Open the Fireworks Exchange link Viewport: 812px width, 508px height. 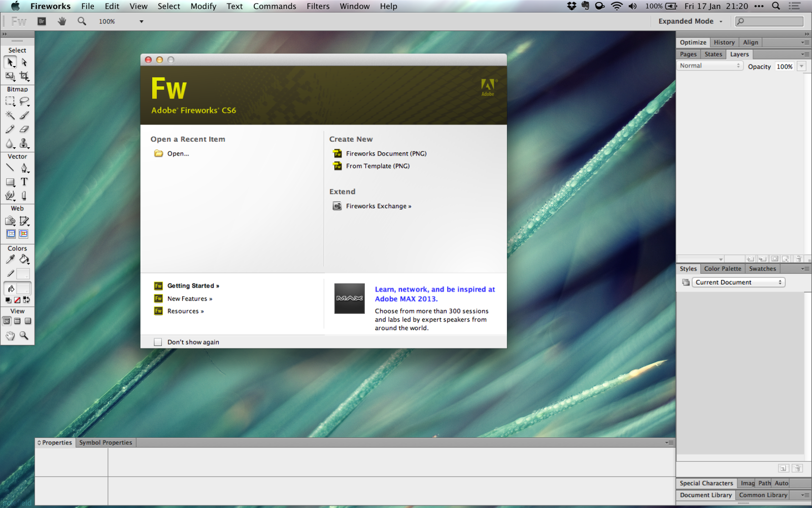pyautogui.click(x=379, y=206)
